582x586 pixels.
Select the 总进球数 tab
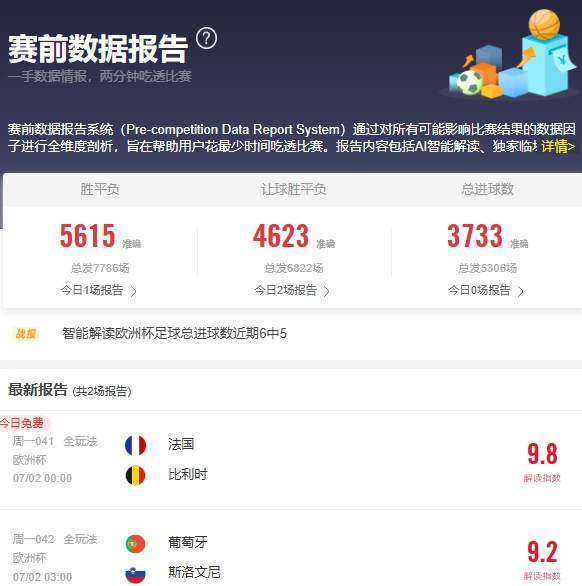click(487, 189)
